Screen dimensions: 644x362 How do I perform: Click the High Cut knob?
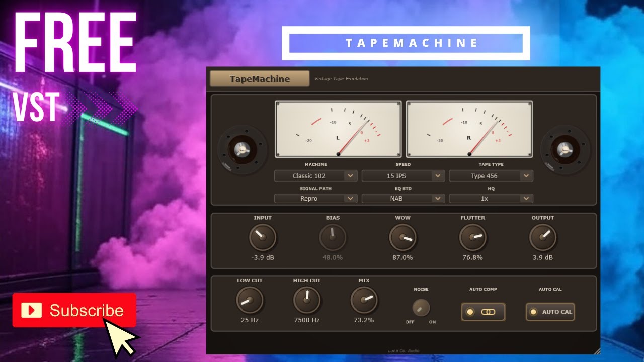click(x=307, y=300)
